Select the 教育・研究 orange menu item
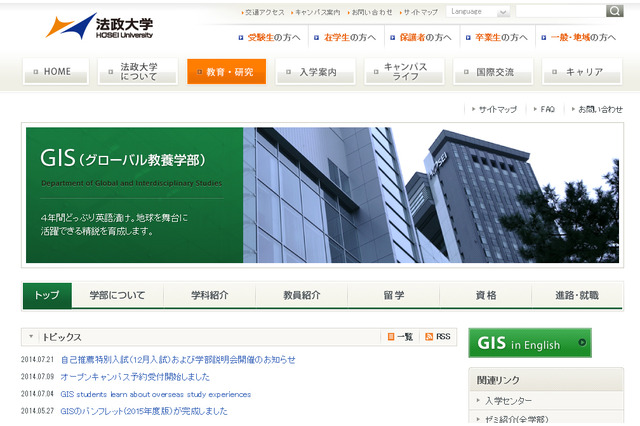 point(227,71)
